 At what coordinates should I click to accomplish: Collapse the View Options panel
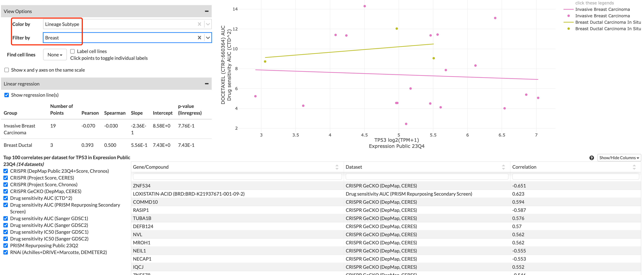click(x=206, y=11)
